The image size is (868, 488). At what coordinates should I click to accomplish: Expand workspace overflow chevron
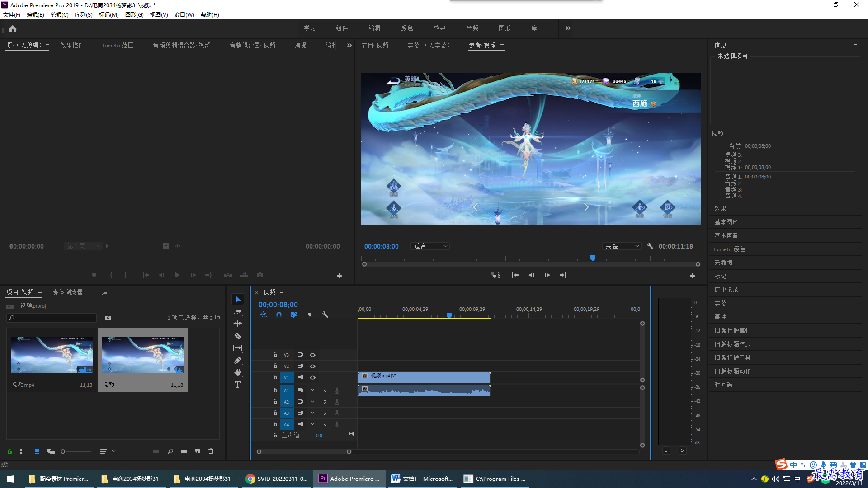pyautogui.click(x=568, y=28)
